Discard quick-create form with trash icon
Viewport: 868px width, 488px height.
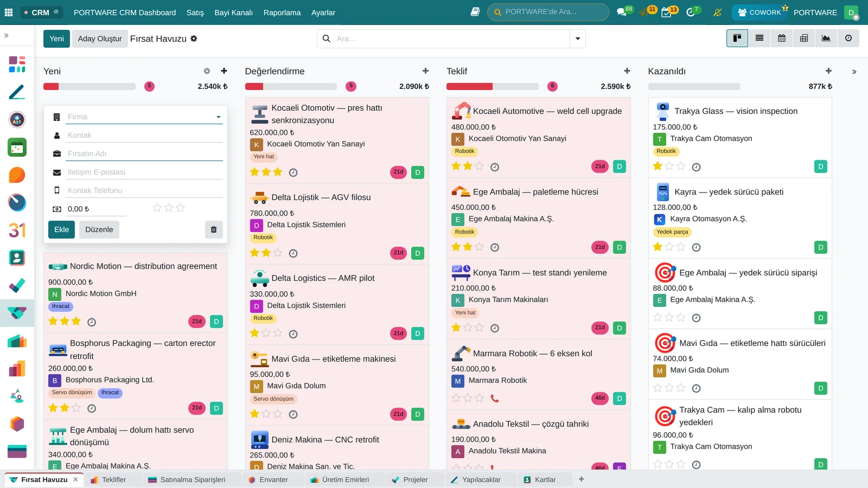click(x=214, y=229)
